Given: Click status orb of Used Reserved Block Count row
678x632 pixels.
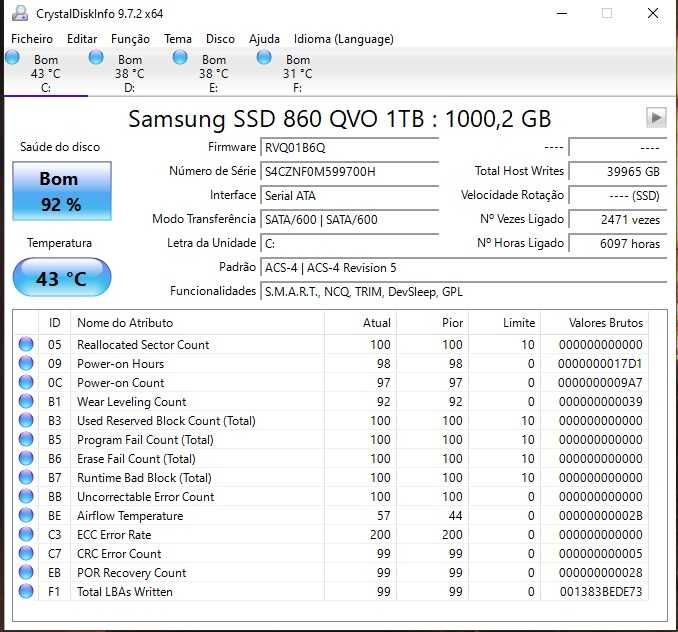Looking at the screenshot, I should [26, 420].
